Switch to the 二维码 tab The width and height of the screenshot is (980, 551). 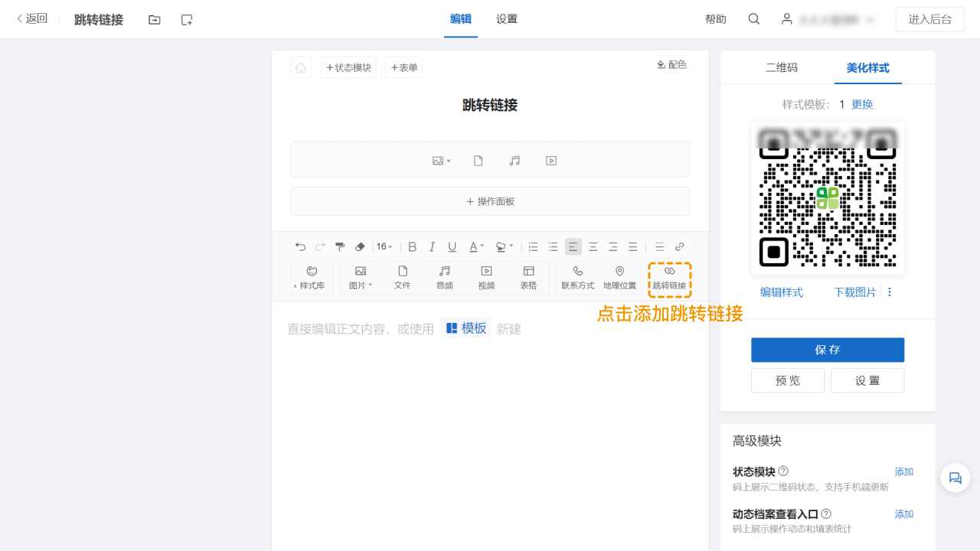(782, 67)
